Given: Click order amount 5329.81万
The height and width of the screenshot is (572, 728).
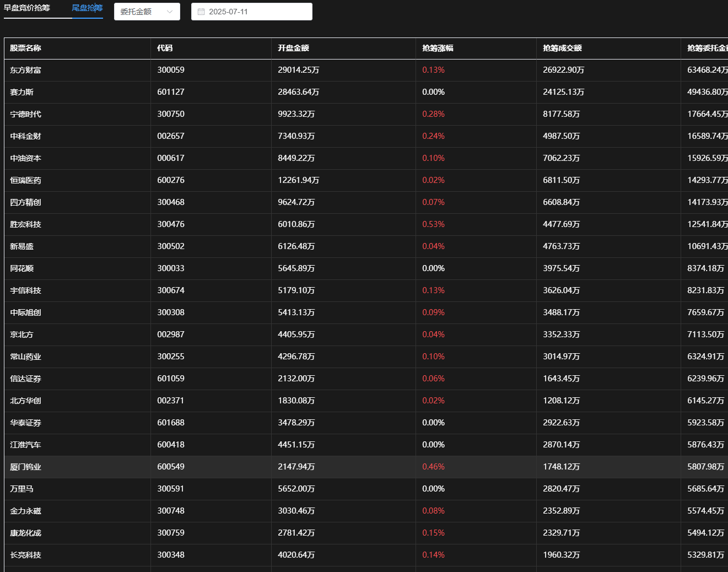Looking at the screenshot, I should (706, 555).
